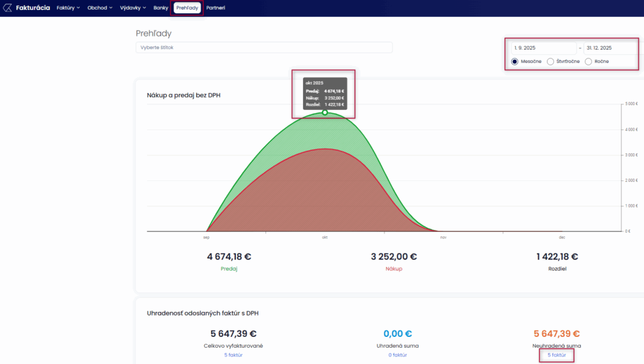The width and height of the screenshot is (644, 364).
Task: Click the end date field 31. 12. 2025
Action: (609, 48)
